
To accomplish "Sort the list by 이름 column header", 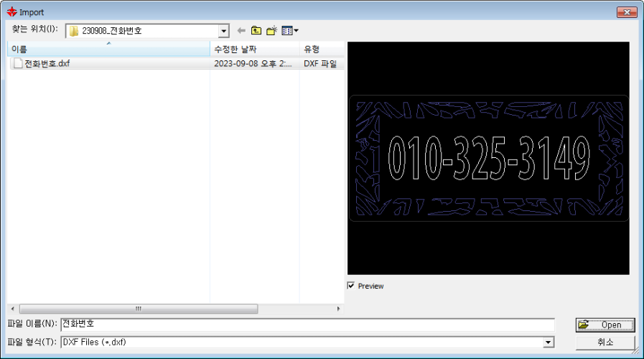I will tap(108, 50).
